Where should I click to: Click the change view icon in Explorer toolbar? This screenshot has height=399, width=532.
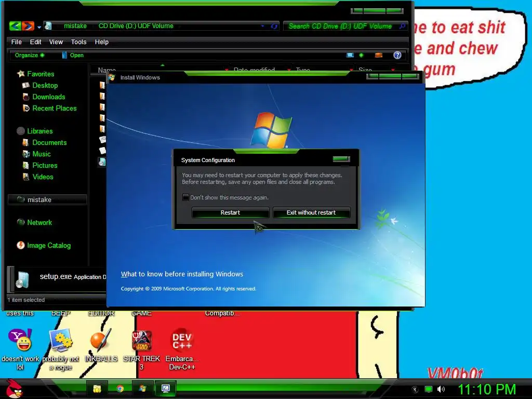pyautogui.click(x=350, y=55)
